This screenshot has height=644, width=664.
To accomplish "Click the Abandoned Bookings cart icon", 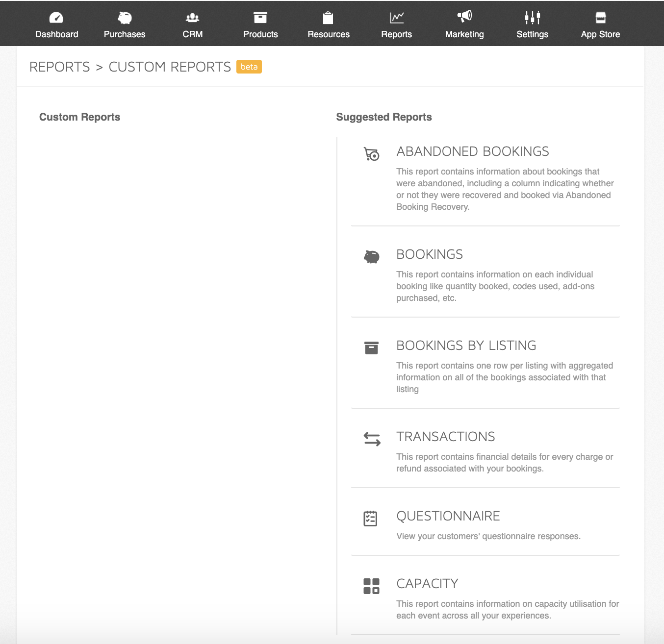I will (x=371, y=154).
